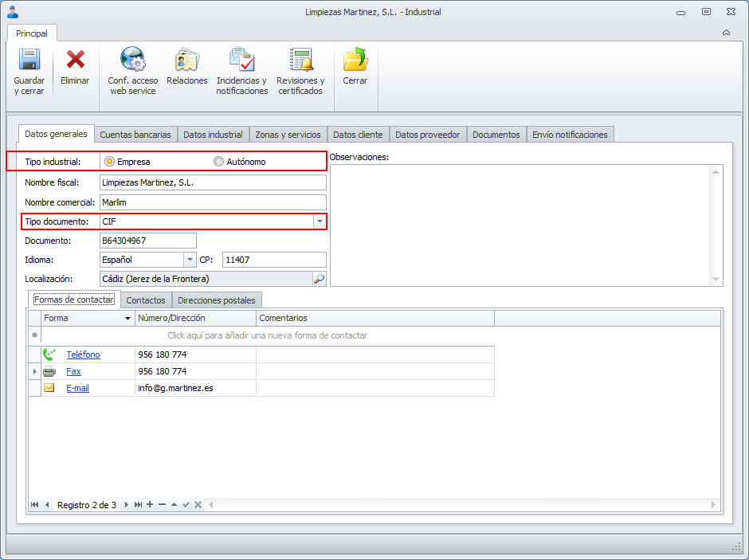Click the E-mail link
The image size is (749, 560).
(x=77, y=388)
